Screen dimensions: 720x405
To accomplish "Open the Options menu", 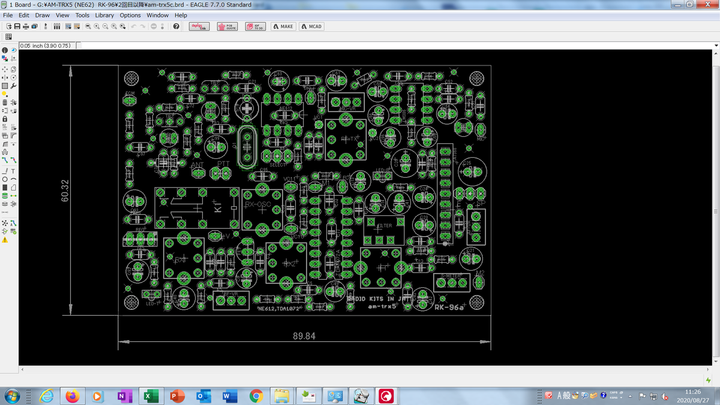I will [x=130, y=16].
